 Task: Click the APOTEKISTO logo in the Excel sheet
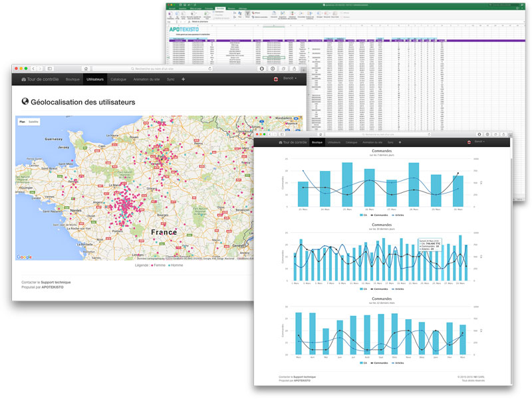click(184, 29)
